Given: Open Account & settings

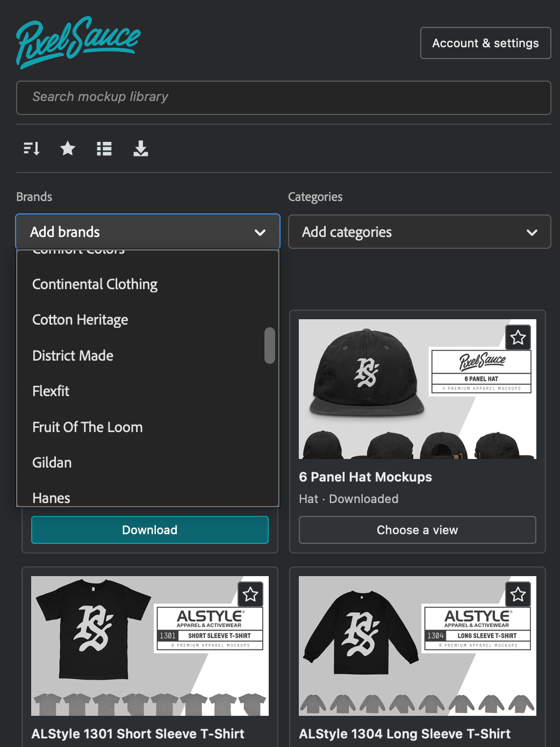Looking at the screenshot, I should tap(486, 43).
